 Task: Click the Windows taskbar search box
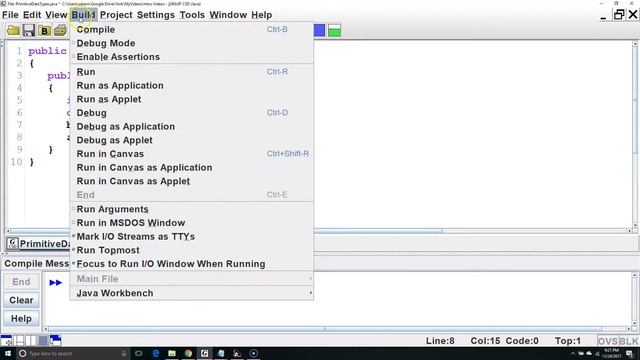pos(73,353)
